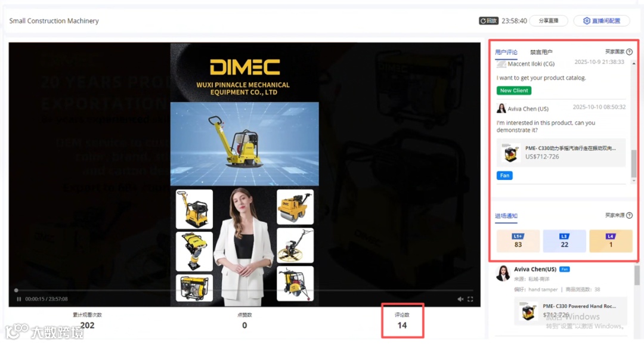
Task: Click generator thumbnail in video
Action: (194, 288)
